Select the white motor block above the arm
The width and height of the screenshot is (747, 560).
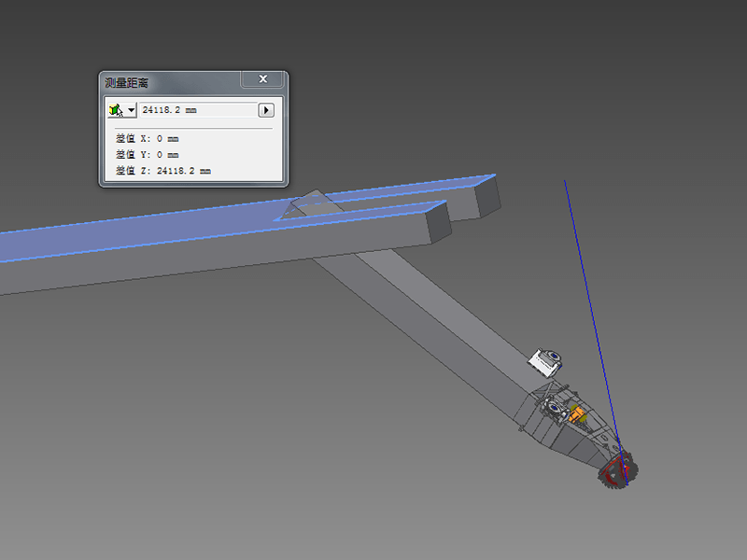(544, 361)
